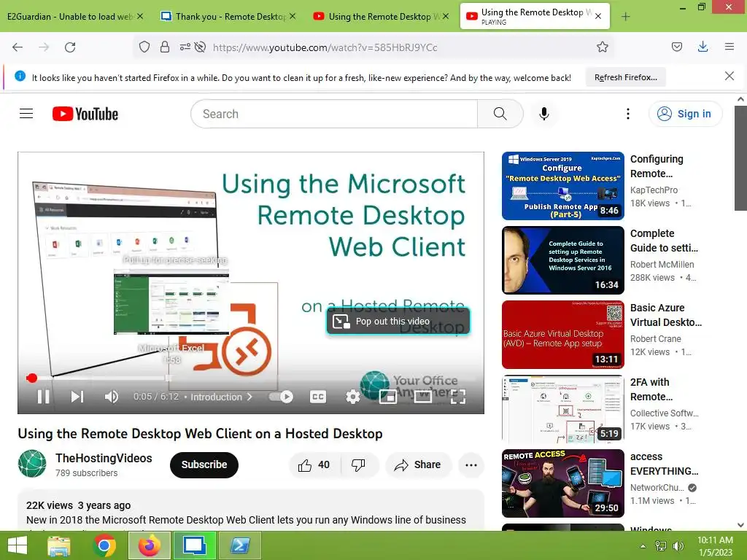Open File Explorer from taskbar
747x560 pixels.
58,545
